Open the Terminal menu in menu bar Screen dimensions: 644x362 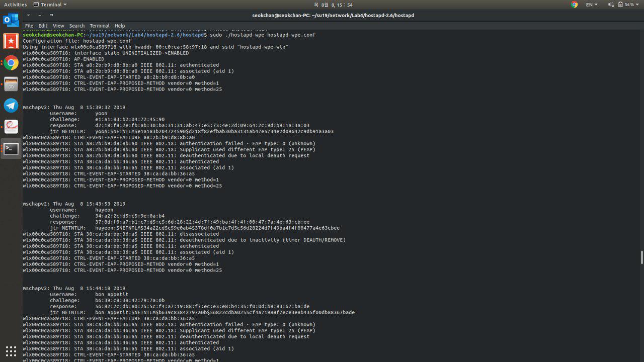[100, 26]
